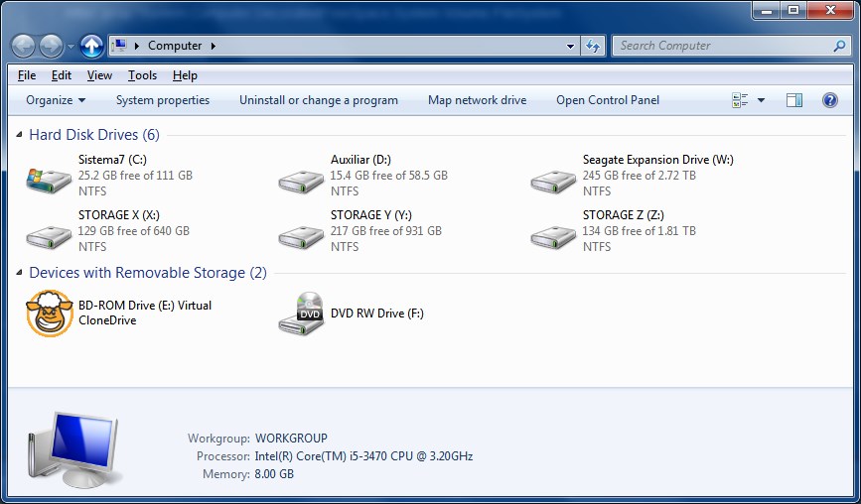Select the STORAGE X (X:) drive icon

pyautogui.click(x=48, y=235)
